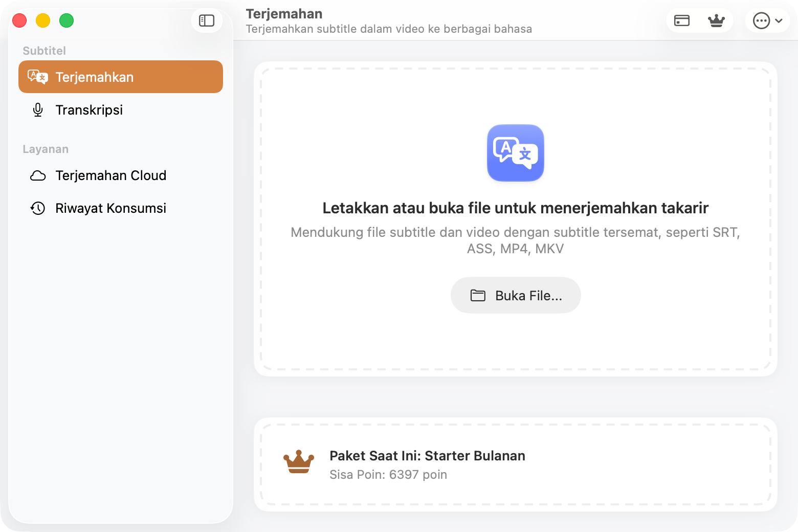Image resolution: width=798 pixels, height=532 pixels.
Task: Click subtitle 'Terjemahkan subtitle dalam video' text
Action: (x=389, y=29)
